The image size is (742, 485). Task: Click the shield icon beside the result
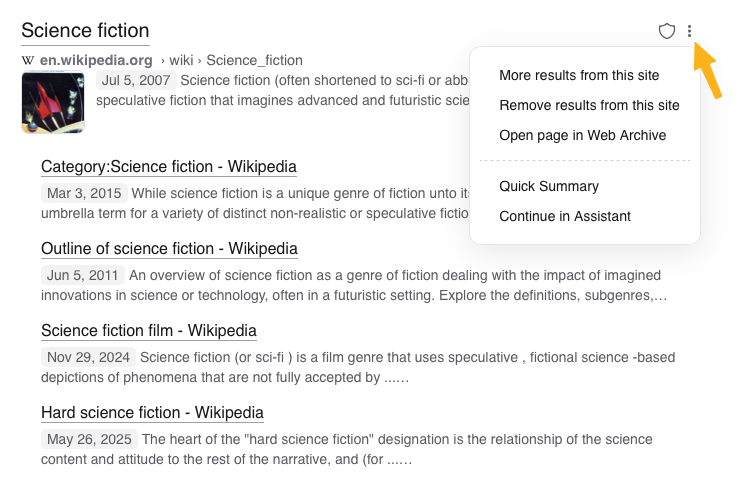pos(667,31)
